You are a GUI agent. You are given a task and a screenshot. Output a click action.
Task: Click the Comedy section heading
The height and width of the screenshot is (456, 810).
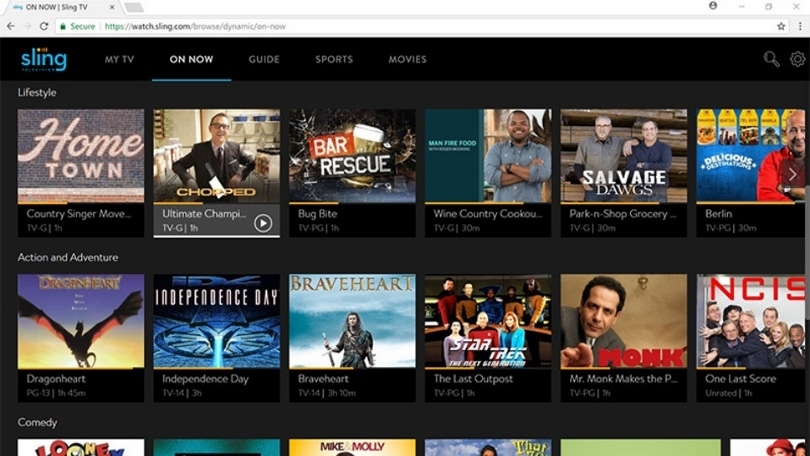[37, 422]
